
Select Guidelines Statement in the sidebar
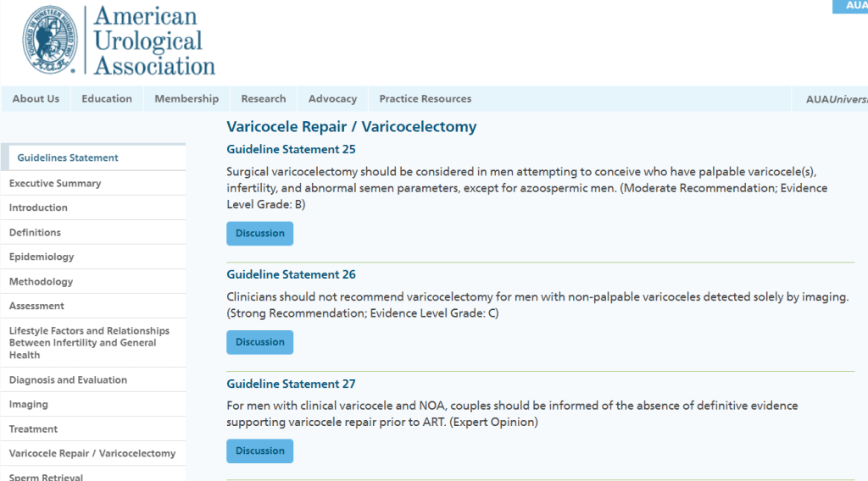pyautogui.click(x=68, y=158)
